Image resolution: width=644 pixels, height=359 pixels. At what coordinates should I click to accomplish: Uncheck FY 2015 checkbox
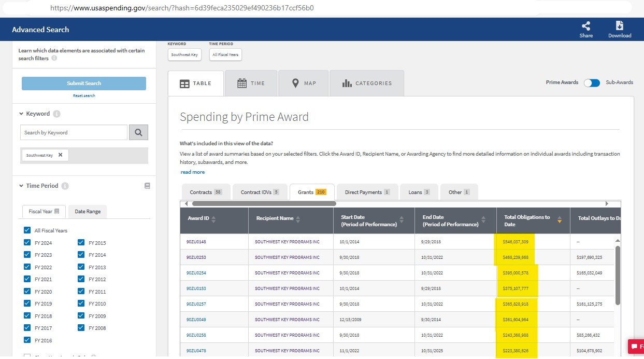click(x=81, y=242)
